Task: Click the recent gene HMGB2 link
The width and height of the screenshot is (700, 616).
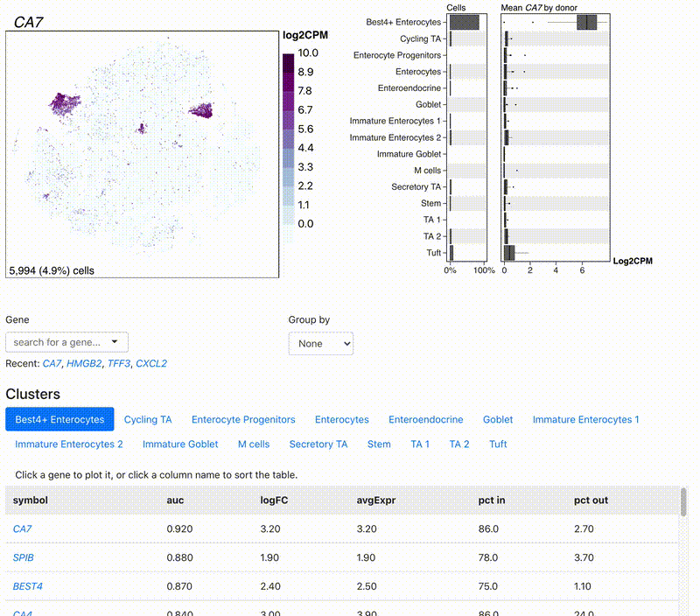Action: (84, 363)
